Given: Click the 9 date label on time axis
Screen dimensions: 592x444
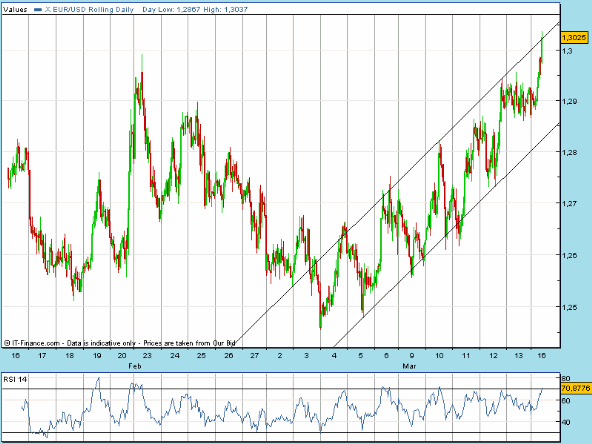Looking at the screenshot, I should tap(412, 355).
